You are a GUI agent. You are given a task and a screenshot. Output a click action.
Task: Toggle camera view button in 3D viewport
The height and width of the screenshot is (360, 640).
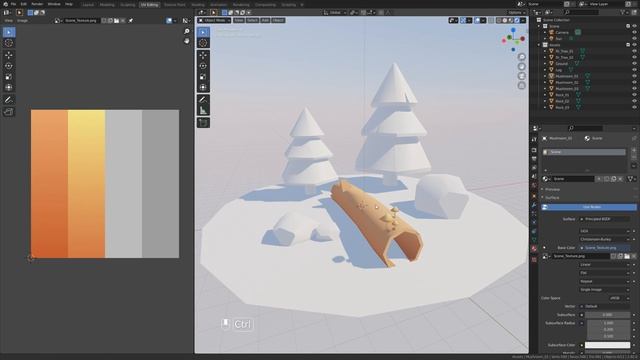click(522, 76)
